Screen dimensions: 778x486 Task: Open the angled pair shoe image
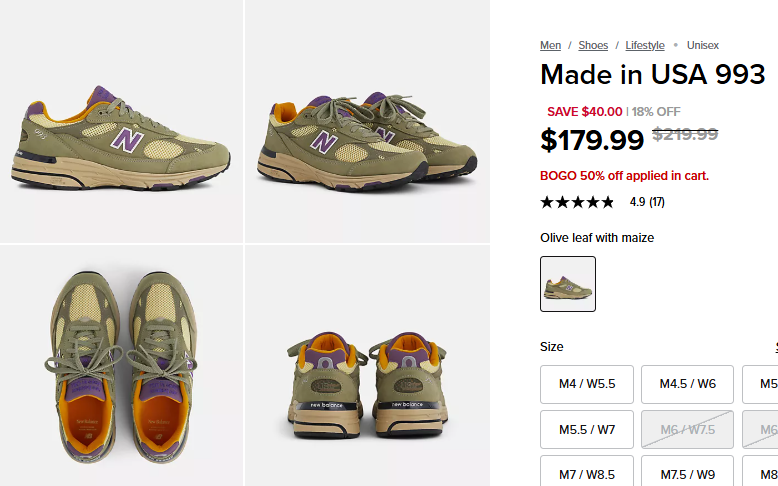366,120
